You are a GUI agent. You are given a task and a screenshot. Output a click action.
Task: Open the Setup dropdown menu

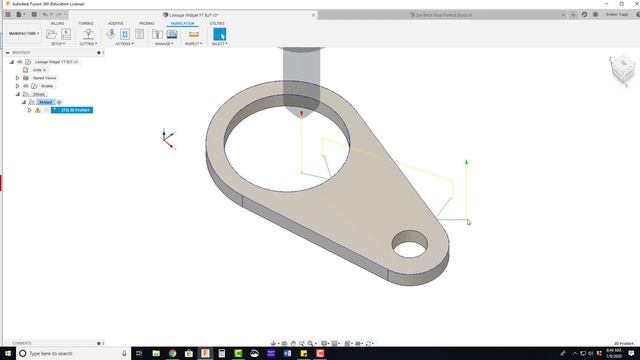pos(58,44)
